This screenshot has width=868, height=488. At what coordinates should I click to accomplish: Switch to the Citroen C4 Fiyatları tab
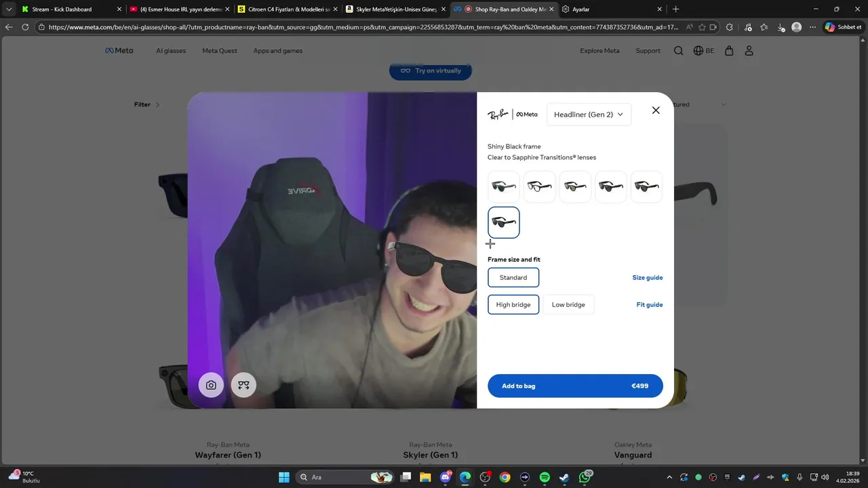pos(287,9)
